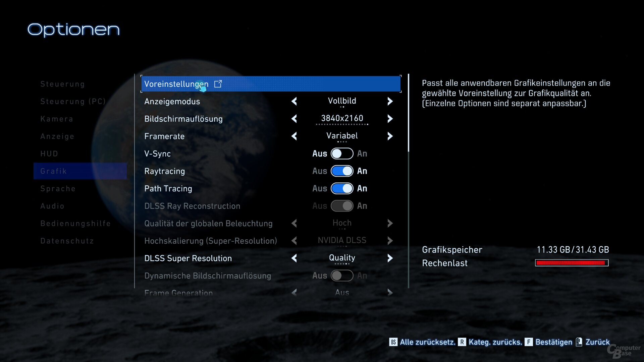Image resolution: width=644 pixels, height=362 pixels.
Task: Toggle the V-Sync switch
Action: click(342, 154)
